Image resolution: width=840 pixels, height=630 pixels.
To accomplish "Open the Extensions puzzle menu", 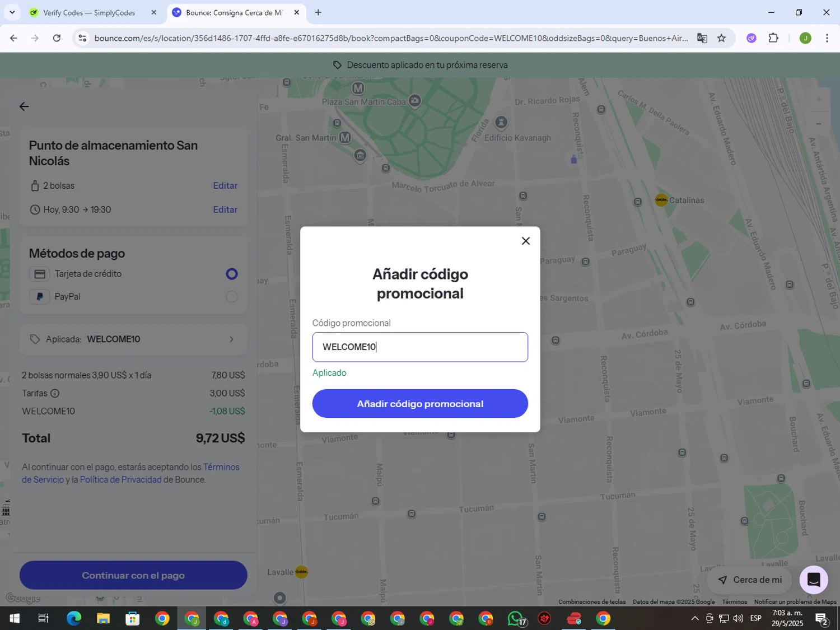I will tap(773, 38).
